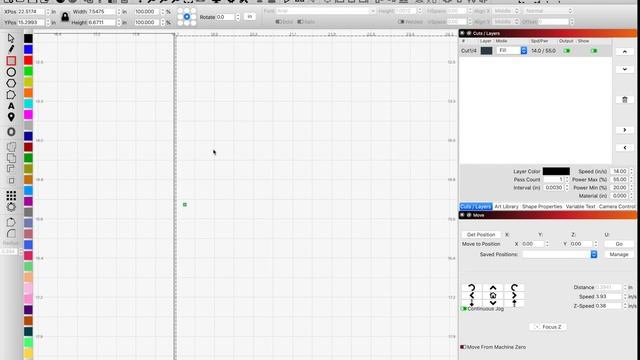640x360 pixels.
Task: Toggle Move From Machine Zero switch
Action: pyautogui.click(x=463, y=347)
